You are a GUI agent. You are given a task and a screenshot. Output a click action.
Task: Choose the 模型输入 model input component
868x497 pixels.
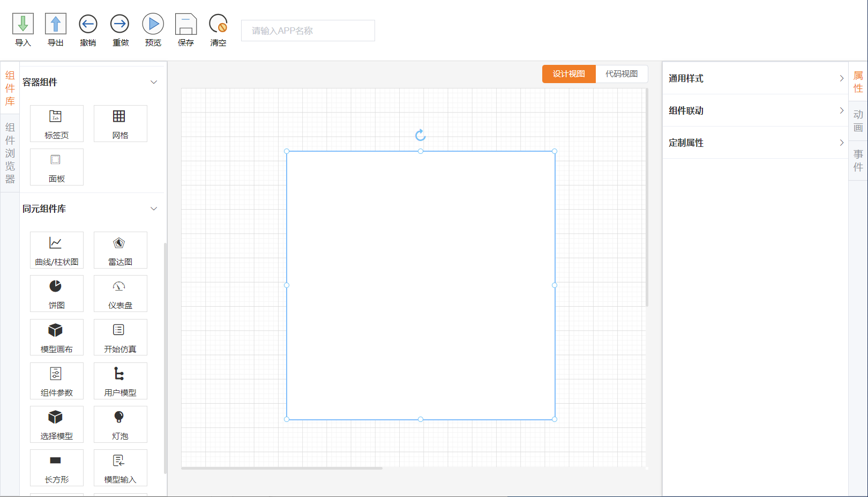(x=121, y=468)
